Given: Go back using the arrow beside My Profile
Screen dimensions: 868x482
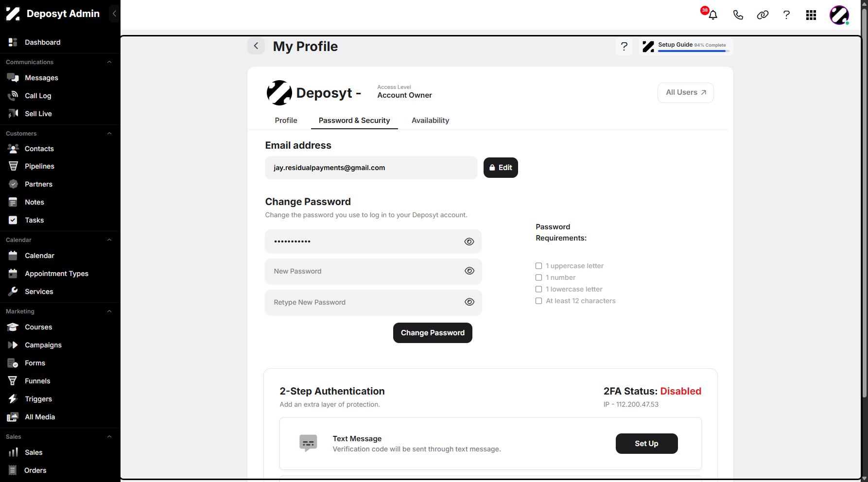Looking at the screenshot, I should (x=256, y=46).
